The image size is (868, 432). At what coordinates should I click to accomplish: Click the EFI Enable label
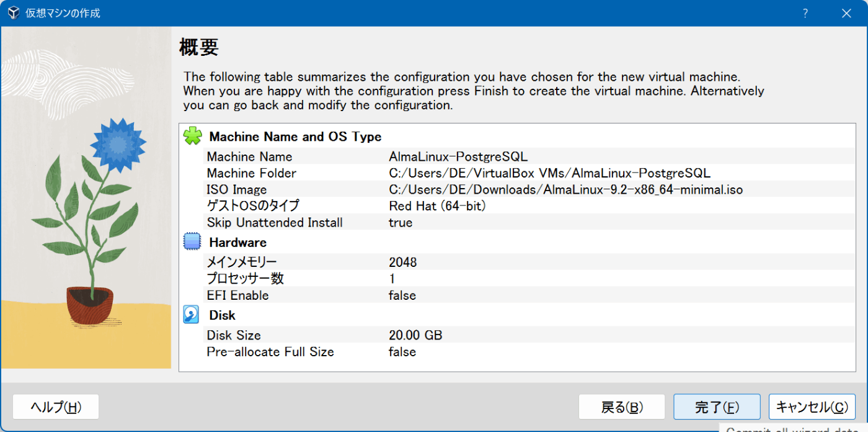(x=237, y=295)
